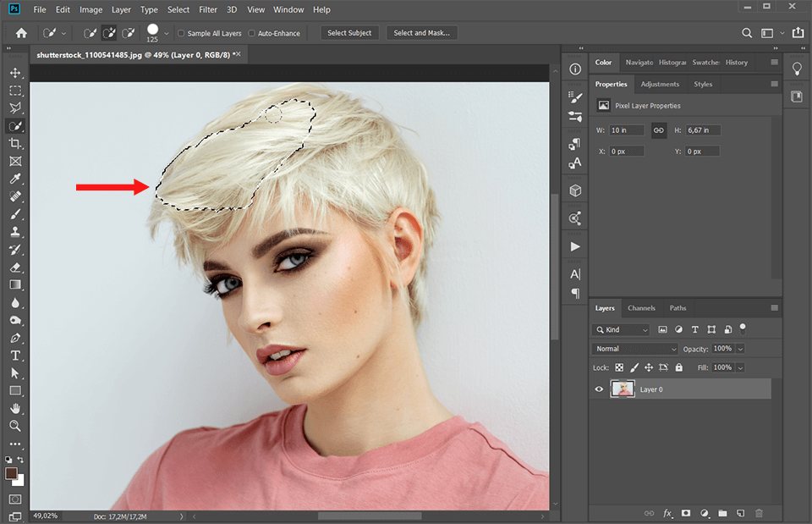Open the Filter menu
The width and height of the screenshot is (812, 524).
click(x=208, y=9)
